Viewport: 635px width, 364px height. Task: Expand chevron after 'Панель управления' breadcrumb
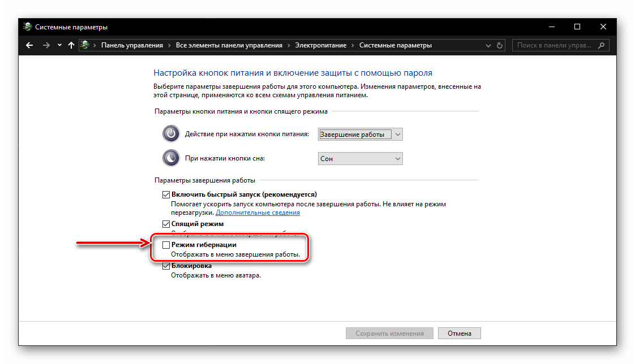coord(169,45)
